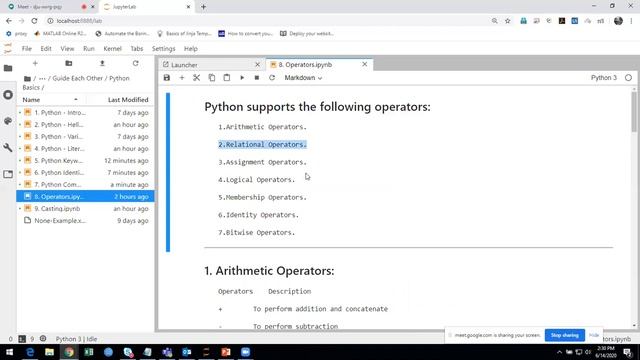Click the Python 3 kernel name

point(604,78)
